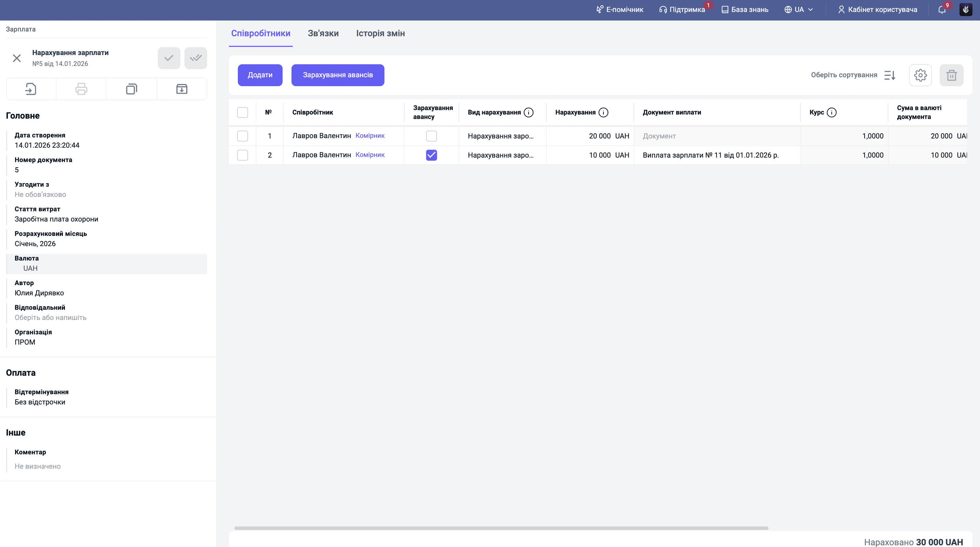The width and height of the screenshot is (980, 547).
Task: Click info icon next to Курс
Action: coord(832,112)
